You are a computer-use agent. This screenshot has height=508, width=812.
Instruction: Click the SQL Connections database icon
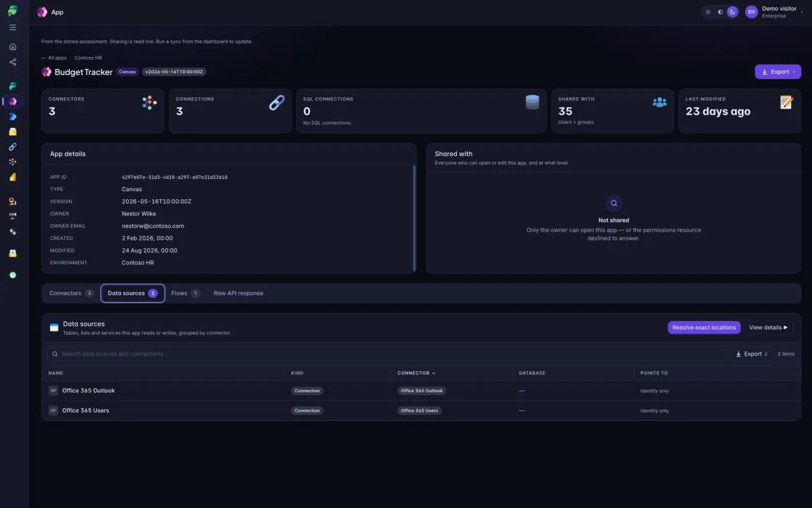pos(533,102)
